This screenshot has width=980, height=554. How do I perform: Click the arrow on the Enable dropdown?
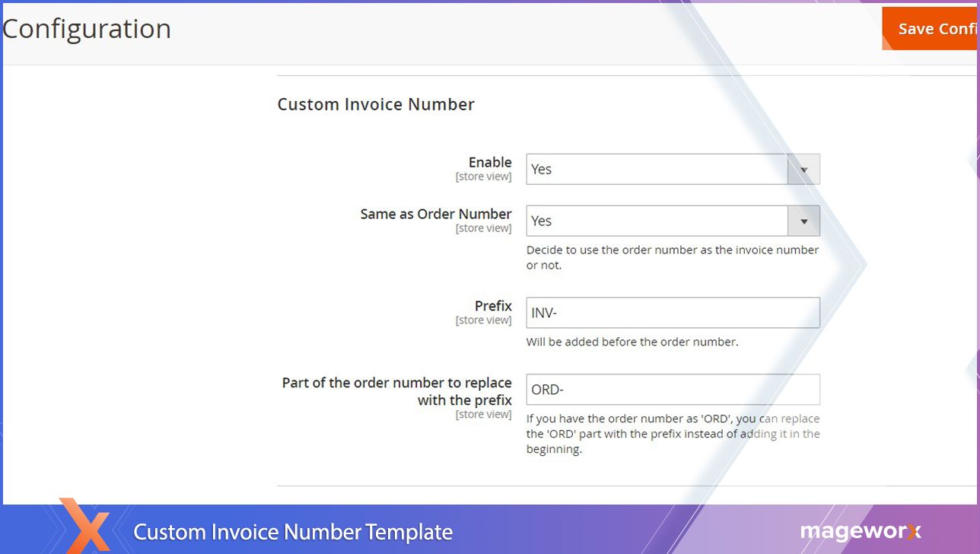point(803,169)
